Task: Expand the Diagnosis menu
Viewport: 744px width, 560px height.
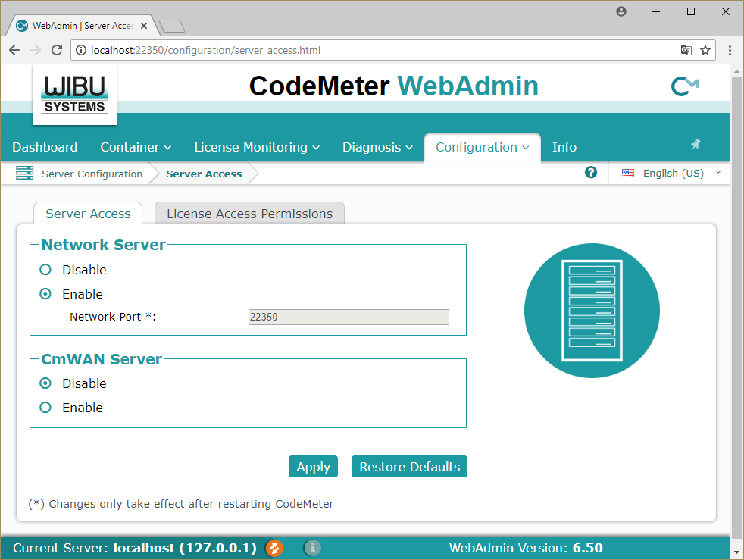Action: 378,147
